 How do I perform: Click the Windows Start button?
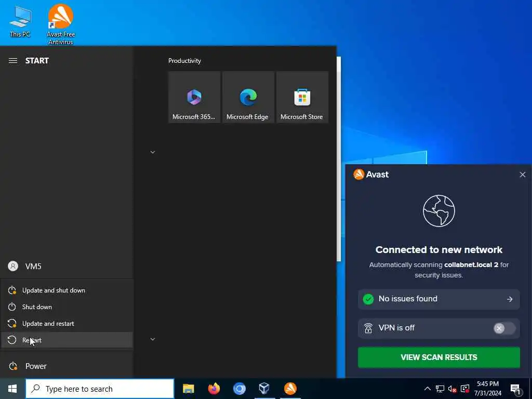[12, 389]
